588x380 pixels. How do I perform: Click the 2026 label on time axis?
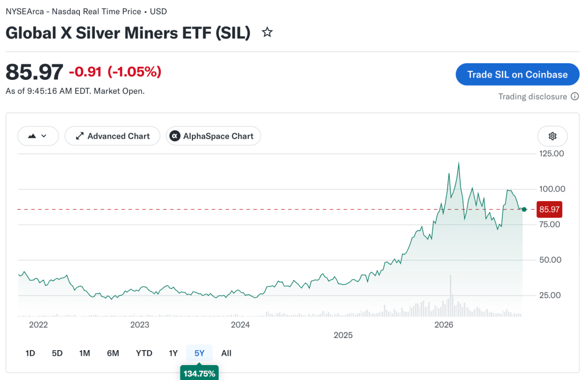[444, 325]
